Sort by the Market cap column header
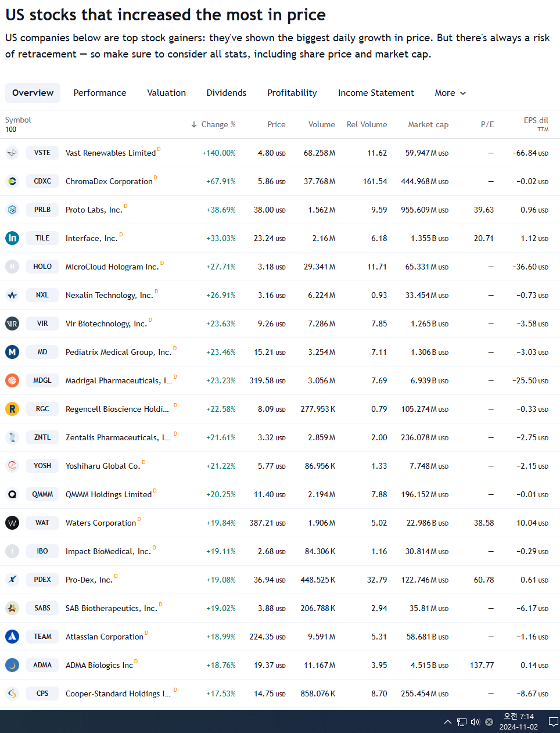 (x=428, y=124)
